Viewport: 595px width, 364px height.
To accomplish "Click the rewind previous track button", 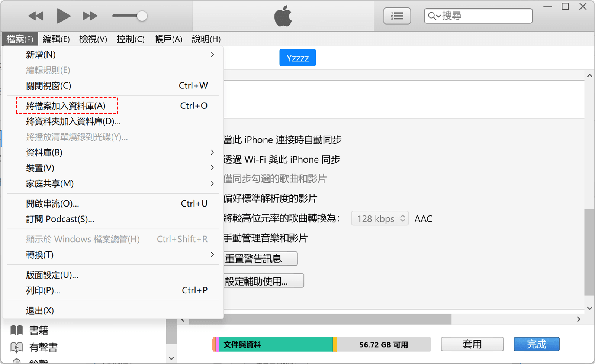I will click(x=36, y=16).
